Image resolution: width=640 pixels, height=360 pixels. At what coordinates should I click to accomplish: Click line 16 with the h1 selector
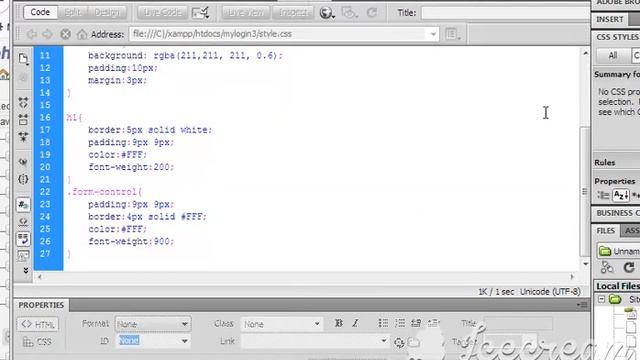[74, 118]
